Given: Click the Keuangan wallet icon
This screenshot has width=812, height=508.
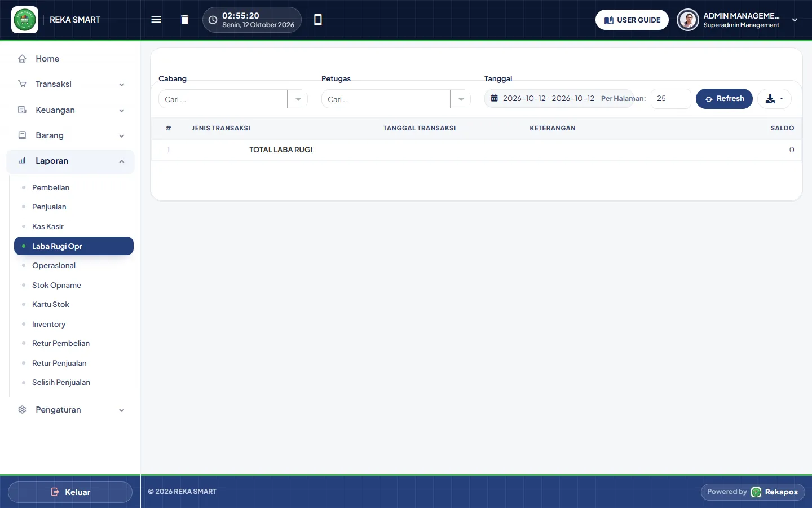Looking at the screenshot, I should (22, 110).
